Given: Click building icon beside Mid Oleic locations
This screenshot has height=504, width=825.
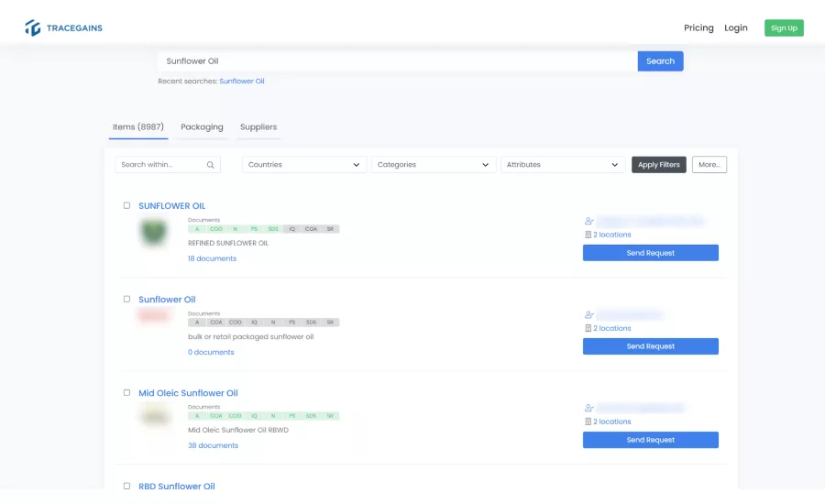Looking at the screenshot, I should click(588, 422).
